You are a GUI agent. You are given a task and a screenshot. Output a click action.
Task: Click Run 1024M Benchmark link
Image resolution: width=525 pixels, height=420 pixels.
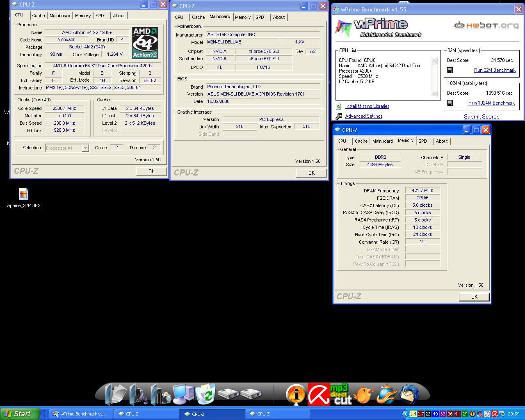[491, 103]
